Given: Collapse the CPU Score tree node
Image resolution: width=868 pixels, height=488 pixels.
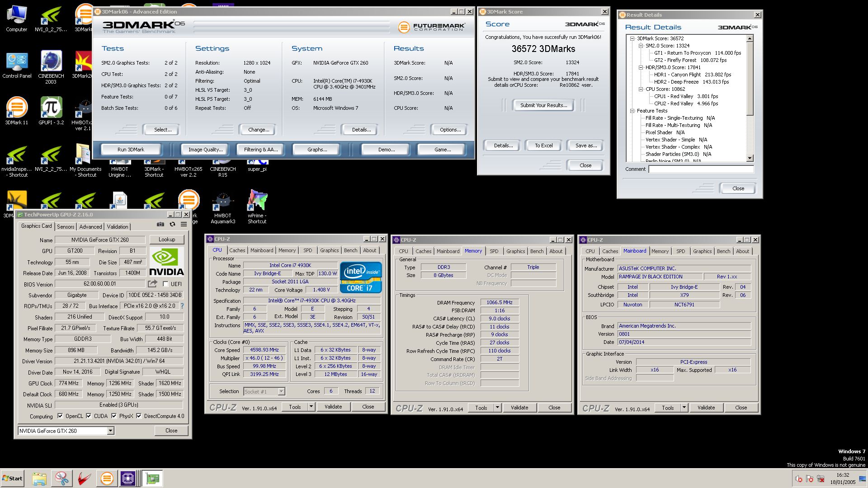Looking at the screenshot, I should tap(641, 89).
